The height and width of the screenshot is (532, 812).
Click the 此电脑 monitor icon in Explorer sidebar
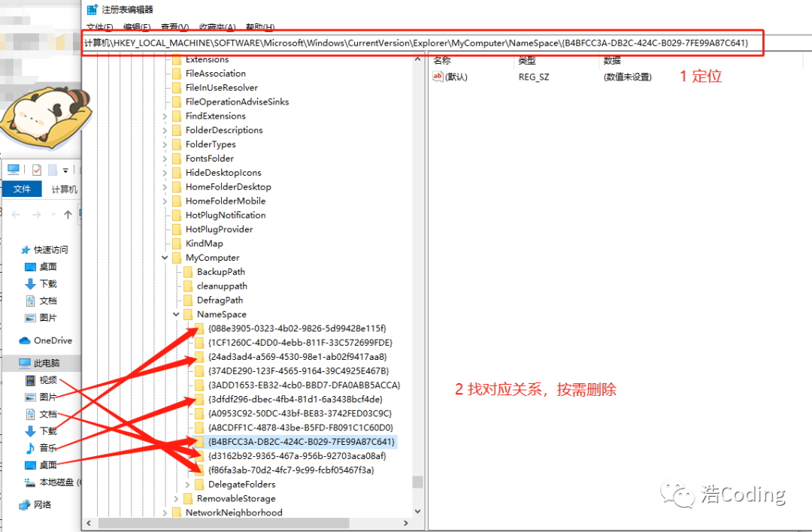point(24,363)
